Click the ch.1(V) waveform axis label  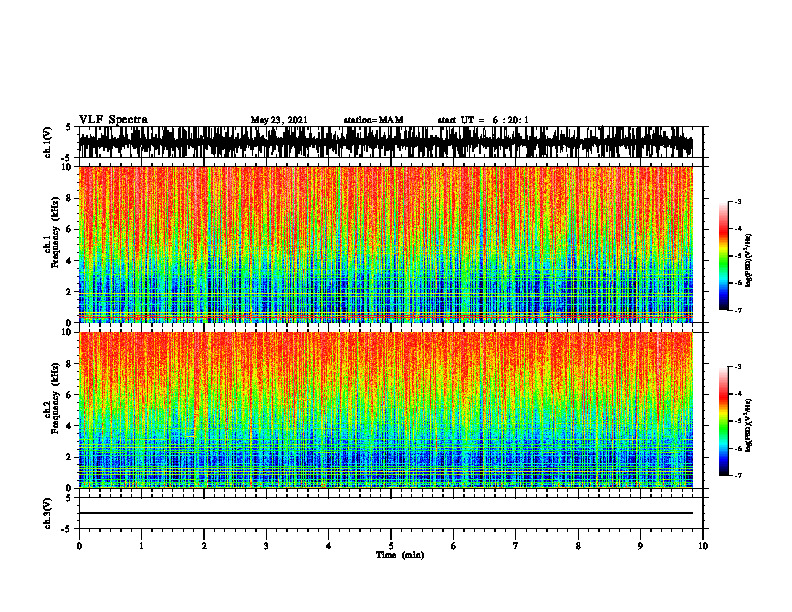pos(47,142)
